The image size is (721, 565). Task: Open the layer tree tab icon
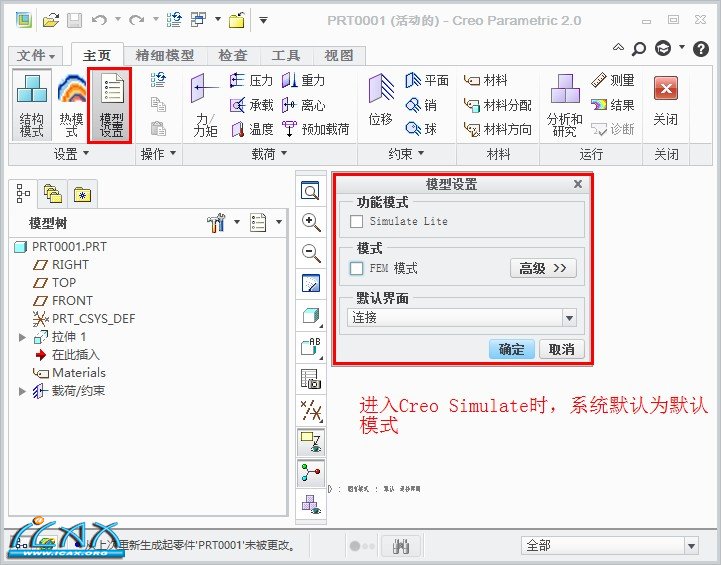(53, 194)
